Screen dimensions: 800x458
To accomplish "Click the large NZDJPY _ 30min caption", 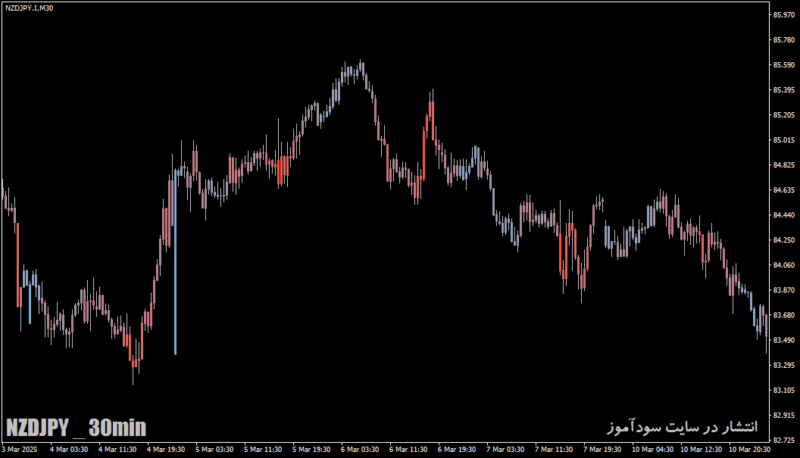I will 76,427.
